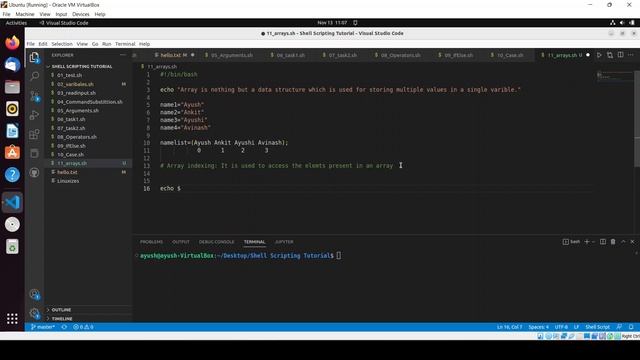Open 09_IfElse.sh in the explorer
640x360 pixels.
point(71,146)
